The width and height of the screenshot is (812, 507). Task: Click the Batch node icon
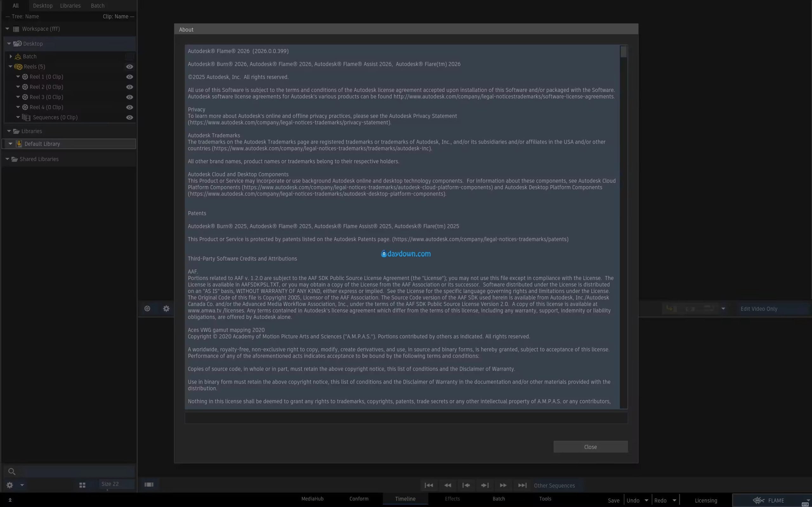pos(18,57)
